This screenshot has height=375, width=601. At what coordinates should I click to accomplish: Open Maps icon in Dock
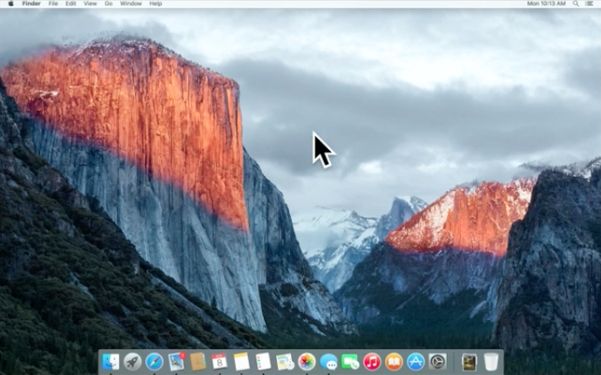tap(285, 362)
